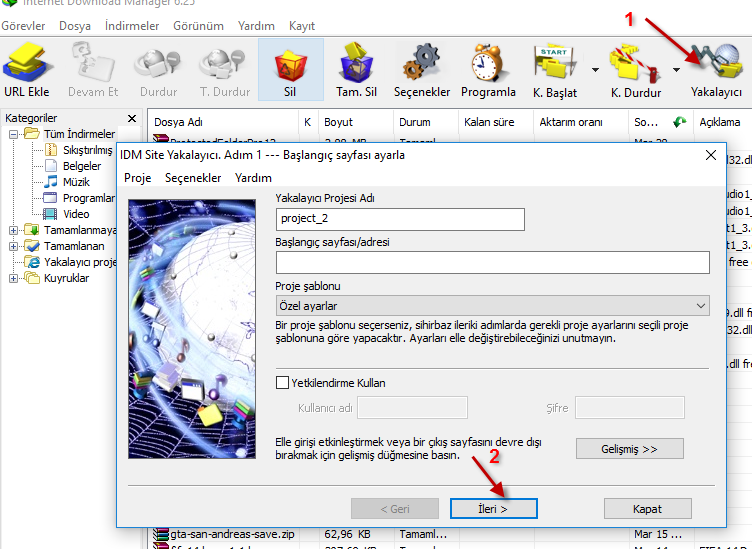Sort by Açıklama column header
This screenshot has width=752, height=549.
pos(722,122)
